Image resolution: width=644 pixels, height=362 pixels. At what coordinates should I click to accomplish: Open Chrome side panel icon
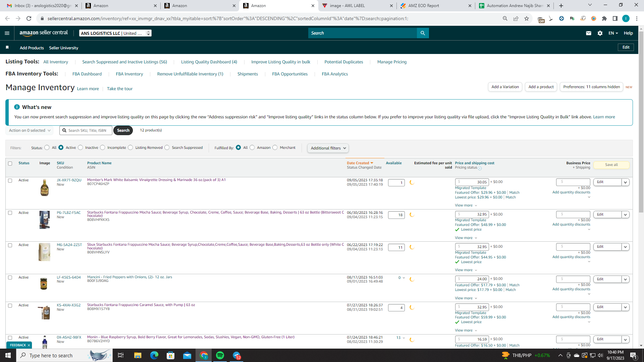pyautogui.click(x=615, y=18)
